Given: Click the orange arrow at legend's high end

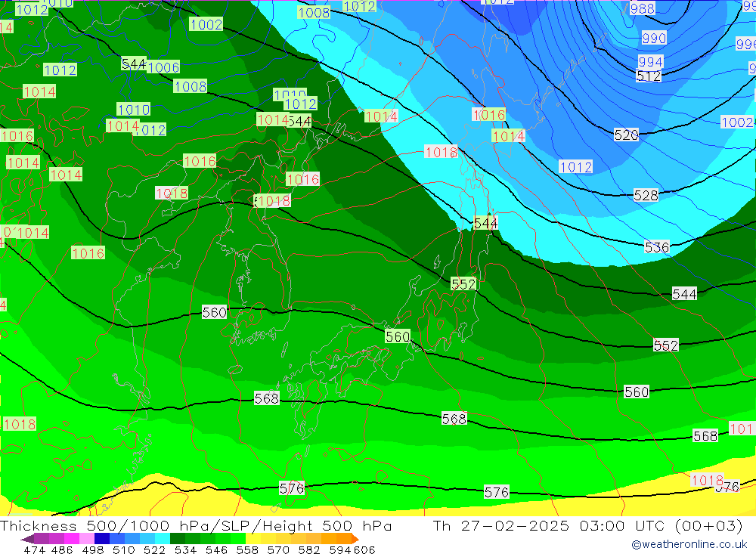Looking at the screenshot, I should [x=355, y=539].
